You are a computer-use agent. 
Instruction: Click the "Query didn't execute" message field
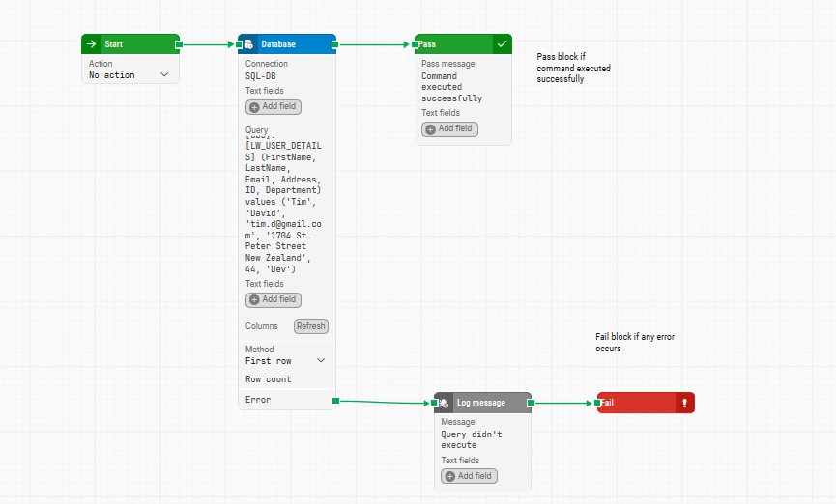tap(472, 439)
